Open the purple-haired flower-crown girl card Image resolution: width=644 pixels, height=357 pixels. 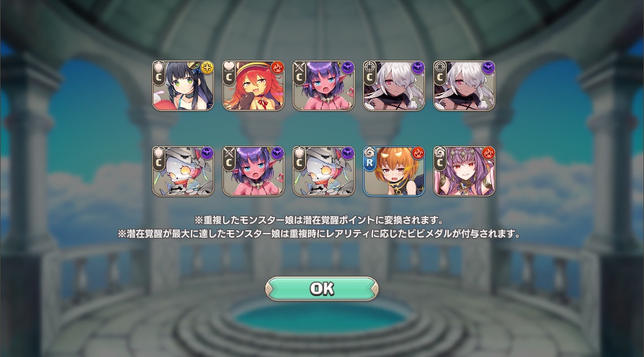[464, 171]
